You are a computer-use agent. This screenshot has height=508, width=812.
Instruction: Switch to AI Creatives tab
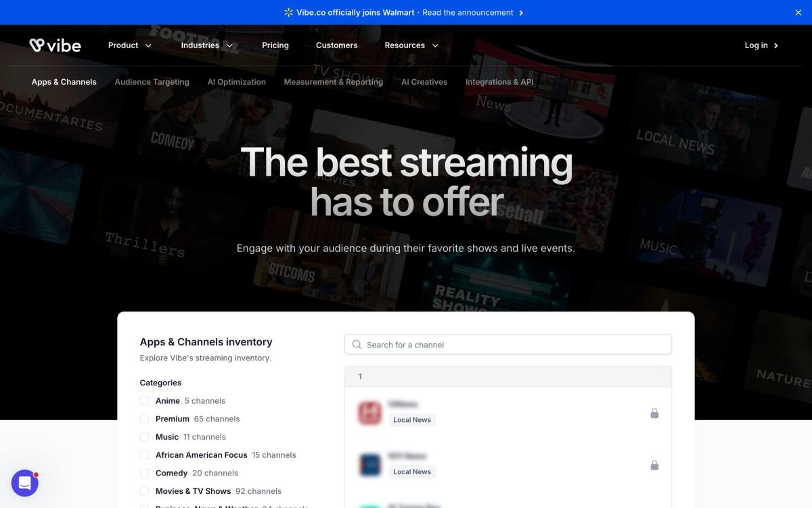coord(424,82)
